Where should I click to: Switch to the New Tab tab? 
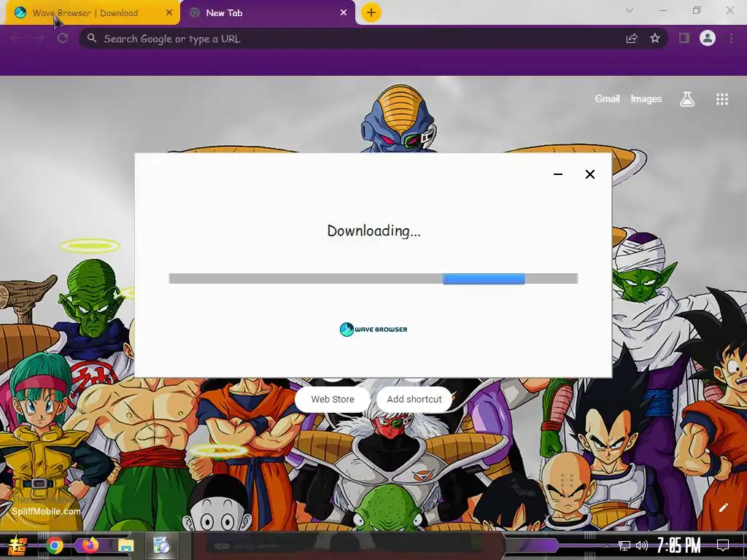268,13
